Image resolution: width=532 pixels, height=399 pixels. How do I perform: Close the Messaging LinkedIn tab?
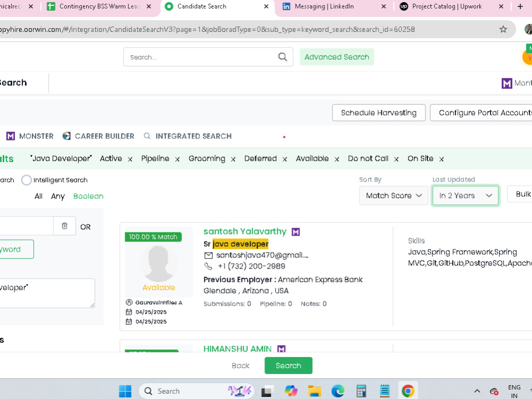[x=384, y=6]
